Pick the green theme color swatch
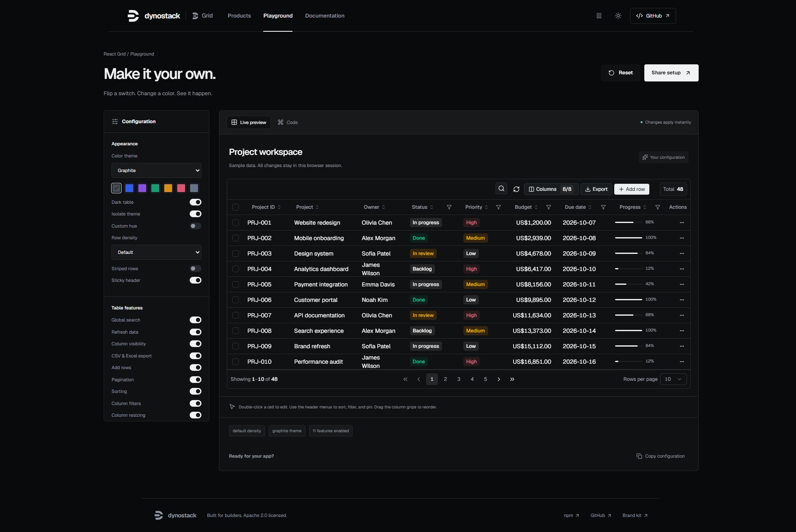The image size is (796, 532). (x=155, y=188)
